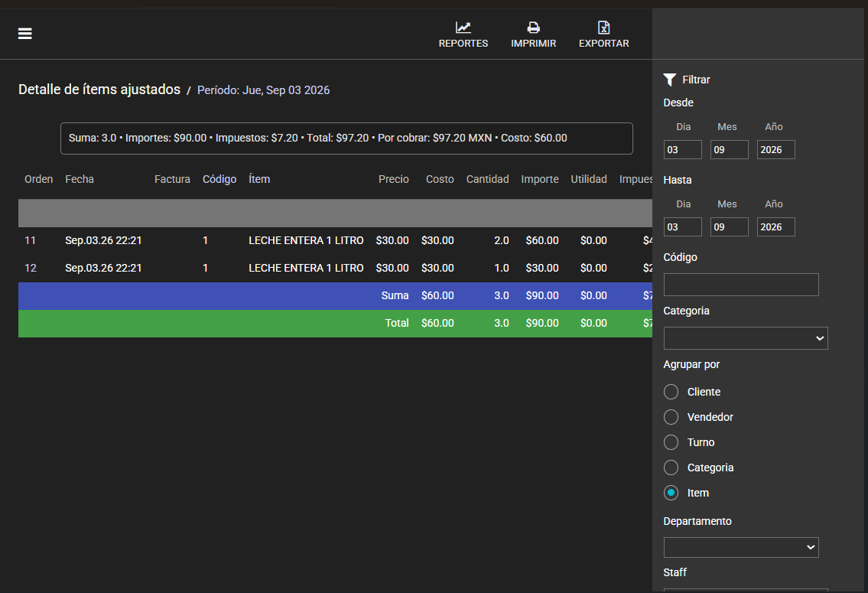Click the Desde Mes field

coord(729,149)
